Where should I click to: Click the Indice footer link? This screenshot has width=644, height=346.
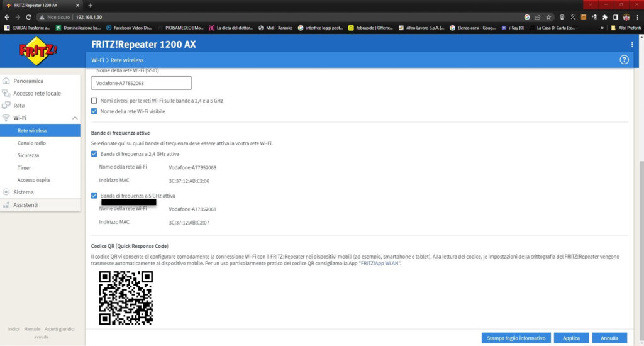click(14, 329)
